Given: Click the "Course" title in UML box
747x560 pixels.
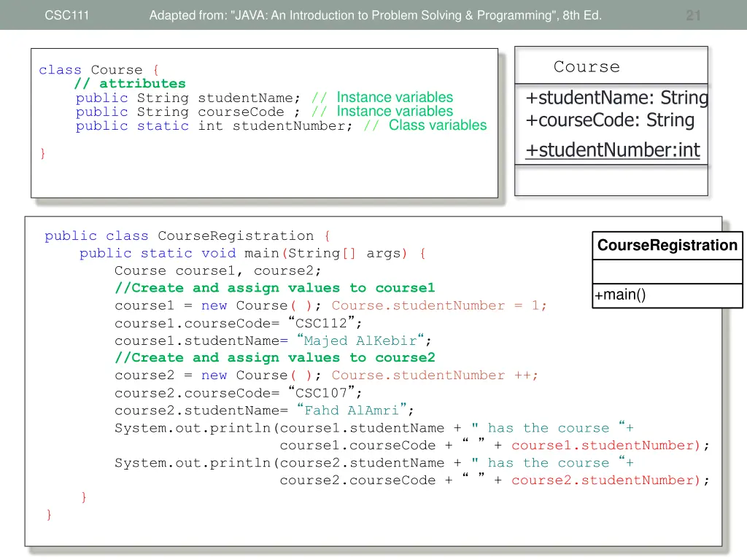Looking at the screenshot, I should (x=587, y=66).
